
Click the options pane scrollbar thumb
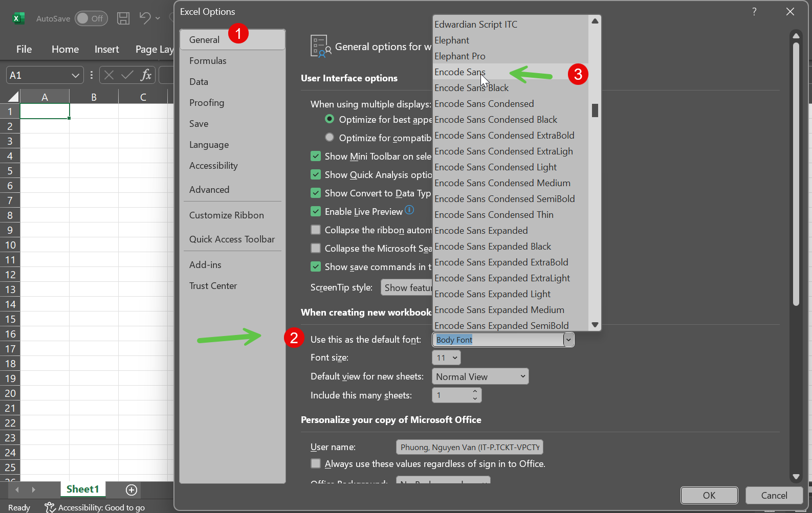tap(796, 174)
